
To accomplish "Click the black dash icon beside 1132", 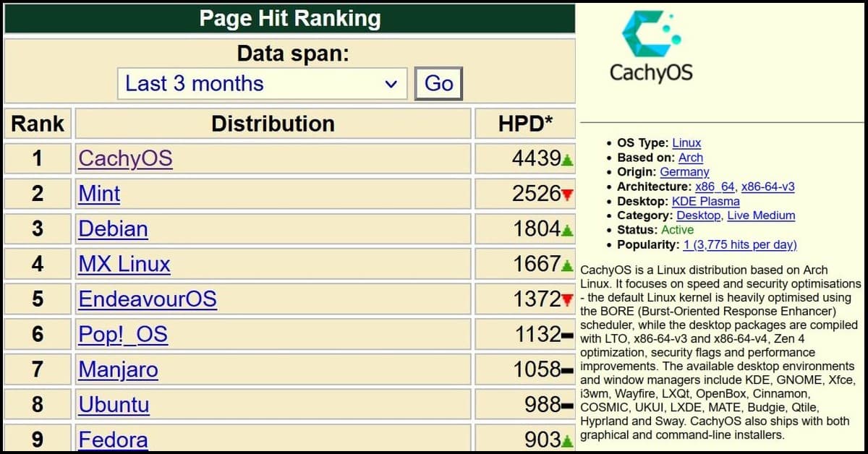I will 568,335.
